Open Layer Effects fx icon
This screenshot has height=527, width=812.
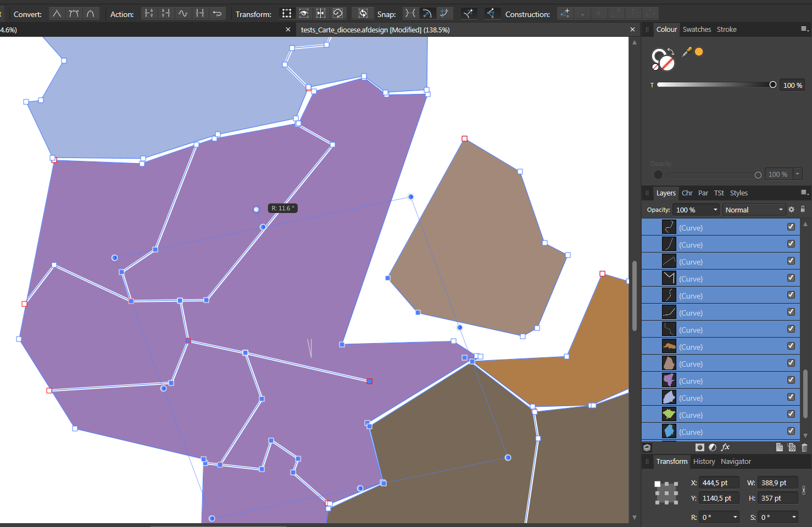(x=725, y=447)
